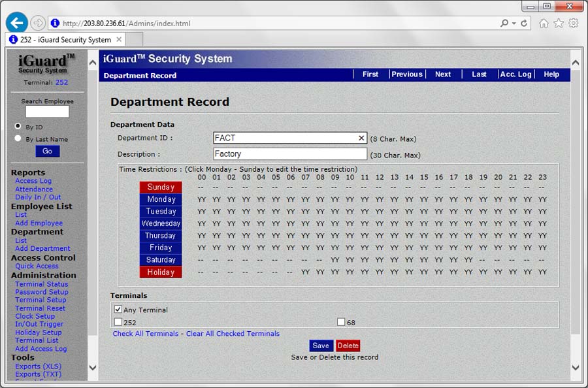Open Help from navigation bar
Image resolution: width=588 pixels, height=388 pixels.
(x=551, y=74)
